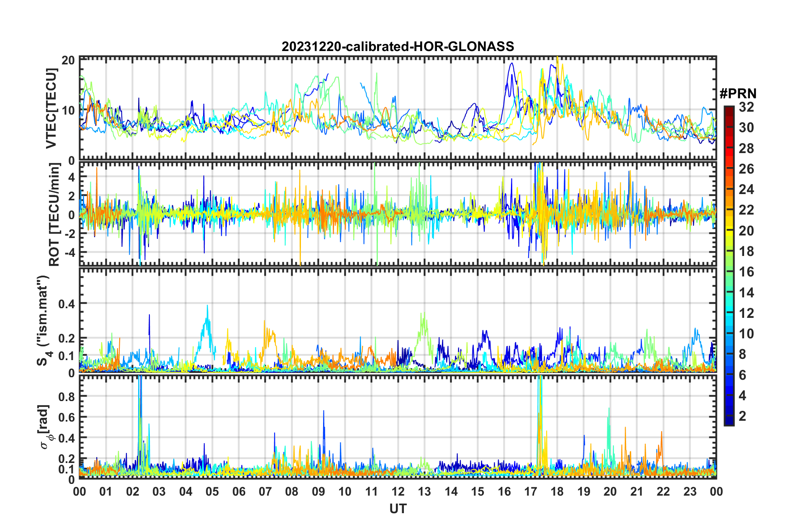Select the "VTEC[TECU]" y-axis label
Image resolution: width=796 pixels, height=532 pixels.
tap(51, 108)
